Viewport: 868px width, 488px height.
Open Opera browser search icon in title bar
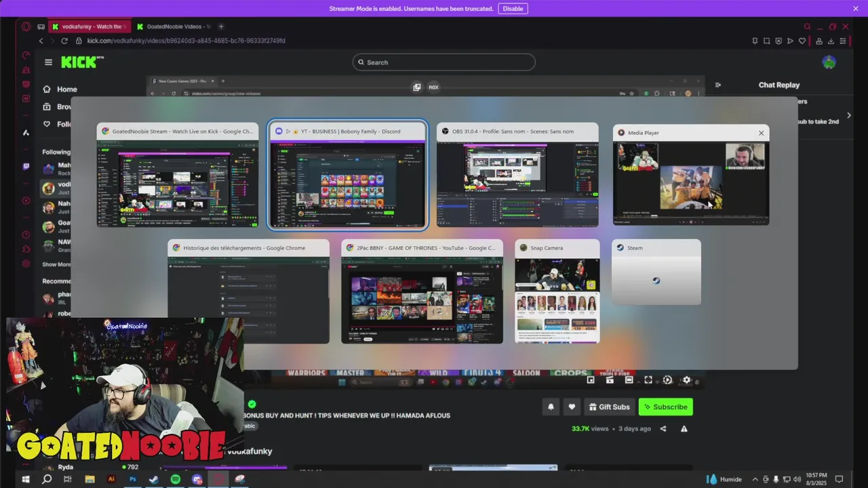[x=807, y=26]
